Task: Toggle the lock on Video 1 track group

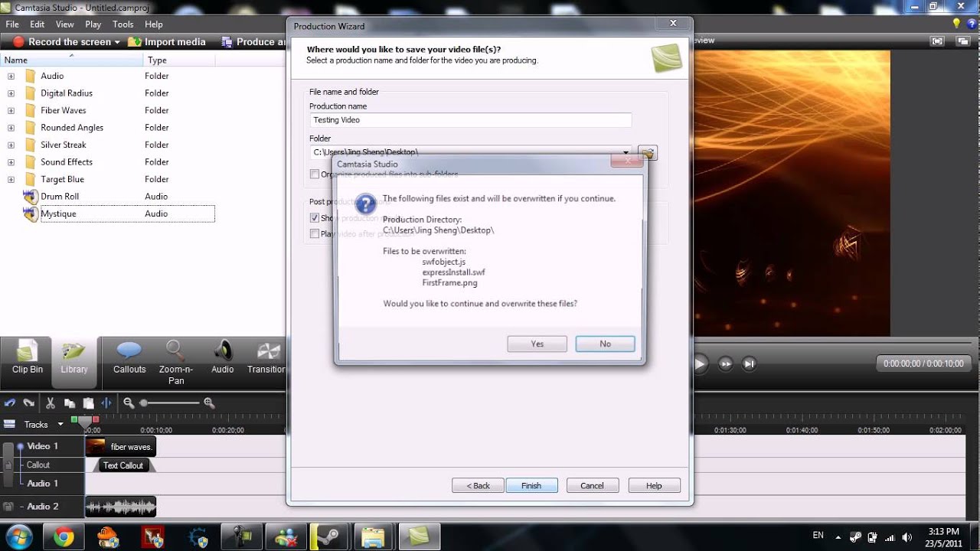Action: click(x=8, y=465)
